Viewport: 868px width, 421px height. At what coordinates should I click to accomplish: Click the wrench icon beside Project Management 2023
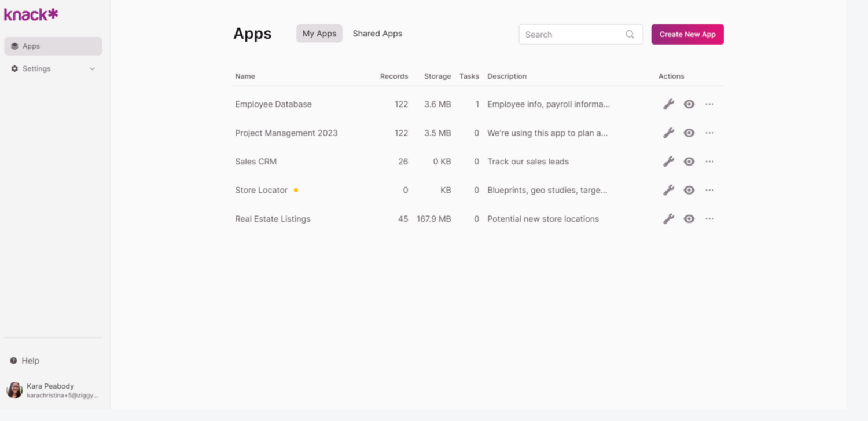(668, 133)
